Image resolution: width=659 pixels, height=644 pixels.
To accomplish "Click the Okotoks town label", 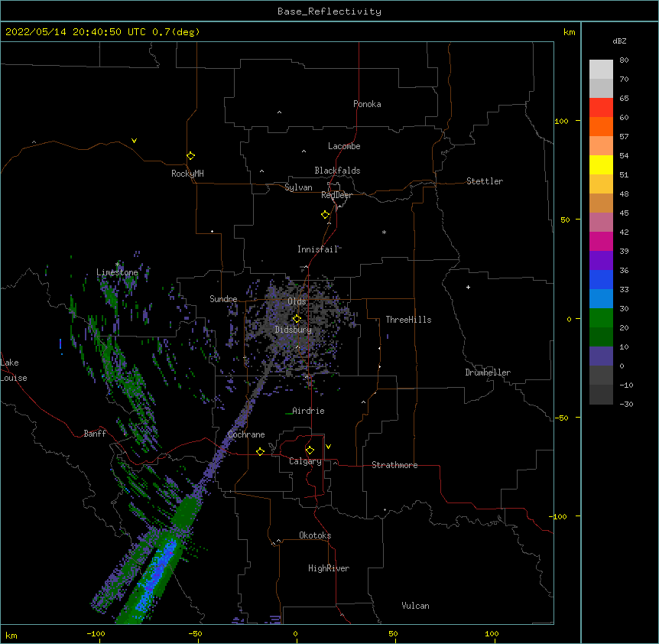I will point(315,535).
